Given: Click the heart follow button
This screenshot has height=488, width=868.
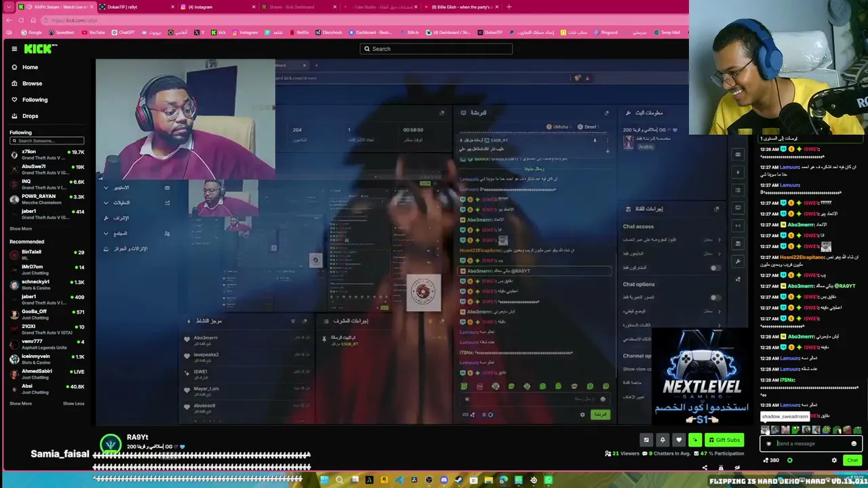Looking at the screenshot, I should [x=679, y=440].
